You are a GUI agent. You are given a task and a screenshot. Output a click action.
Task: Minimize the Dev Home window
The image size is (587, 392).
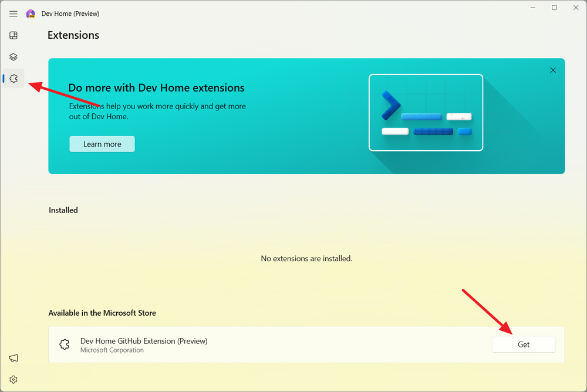pos(532,7)
